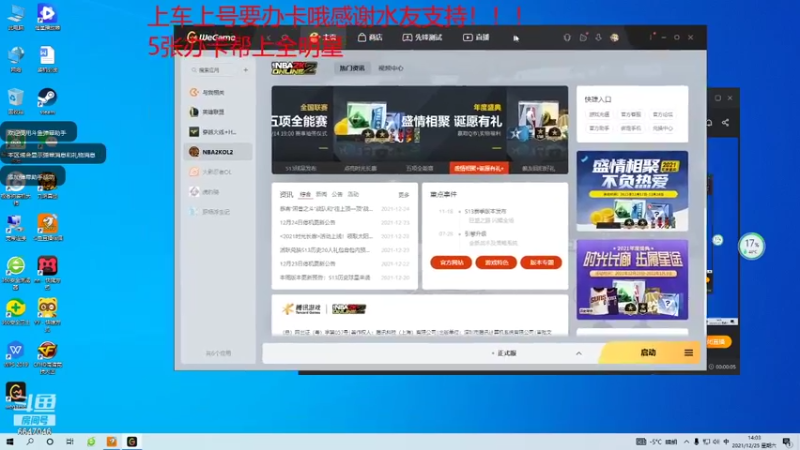The height and width of the screenshot is (450, 800).
Task: Select the 综合 news filter tab
Action: (305, 194)
